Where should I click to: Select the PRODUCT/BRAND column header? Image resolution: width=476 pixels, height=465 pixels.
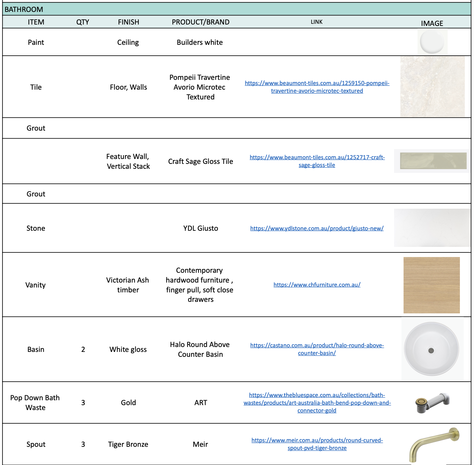point(201,22)
